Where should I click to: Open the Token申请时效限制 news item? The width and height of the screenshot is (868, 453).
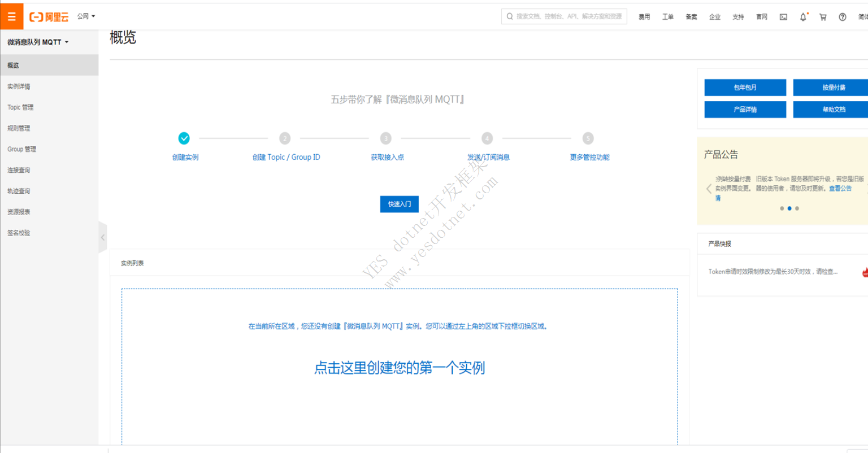[773, 272]
